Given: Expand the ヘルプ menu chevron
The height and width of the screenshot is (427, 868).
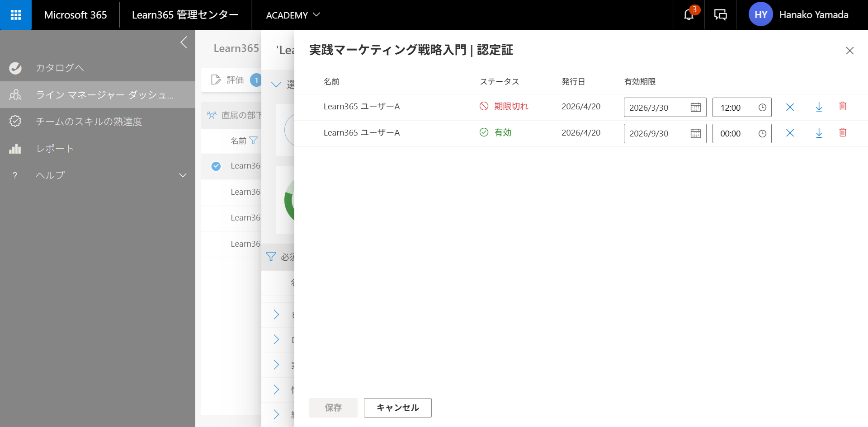Looking at the screenshot, I should (x=183, y=175).
